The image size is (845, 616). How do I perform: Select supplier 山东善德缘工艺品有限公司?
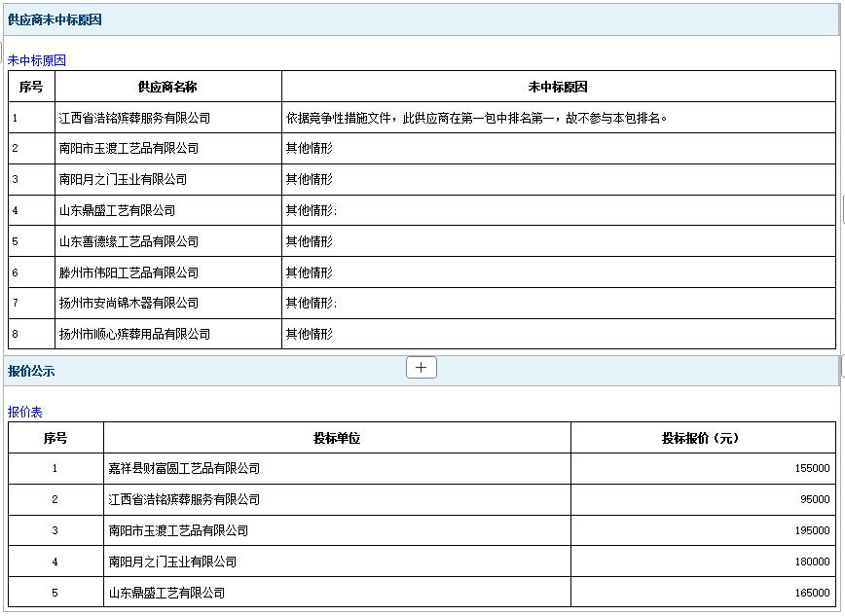point(129,241)
